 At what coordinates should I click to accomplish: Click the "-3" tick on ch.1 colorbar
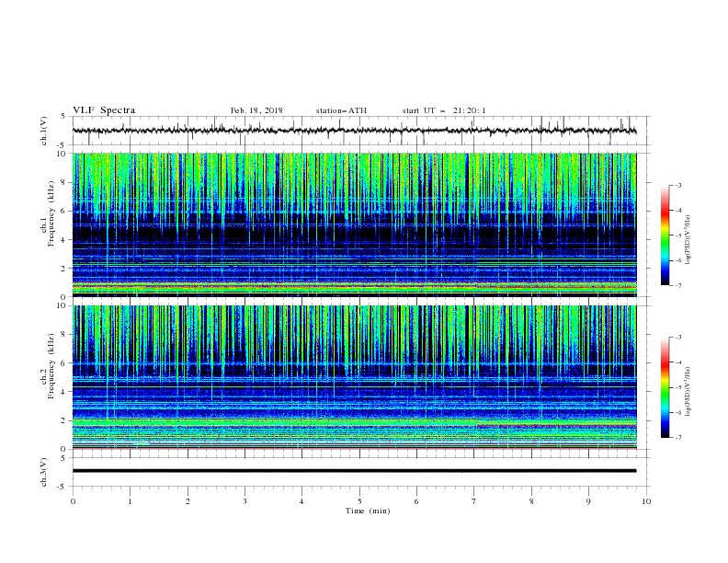point(678,185)
